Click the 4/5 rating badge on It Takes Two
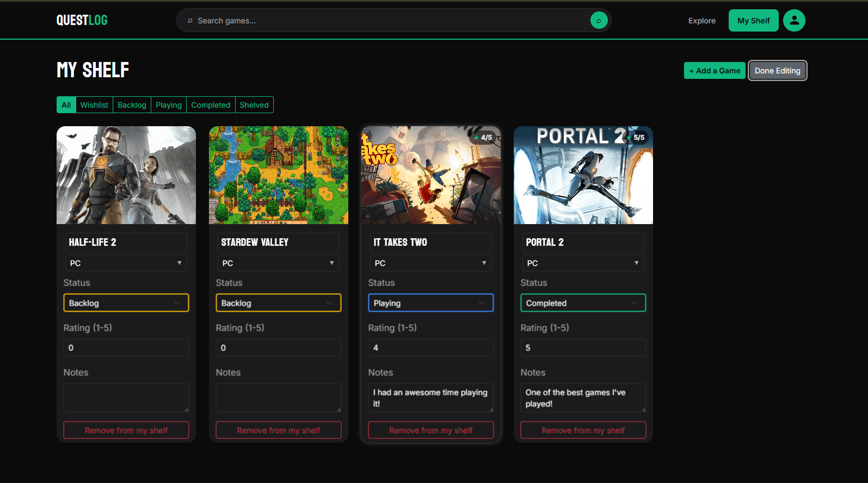 [483, 138]
